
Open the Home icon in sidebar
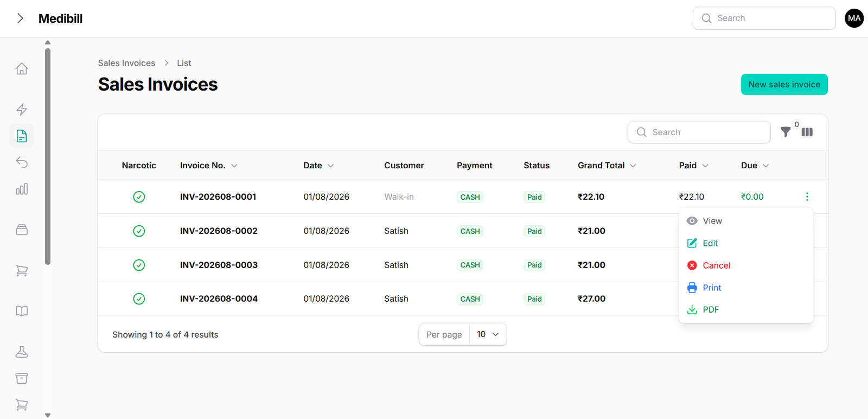(x=22, y=69)
